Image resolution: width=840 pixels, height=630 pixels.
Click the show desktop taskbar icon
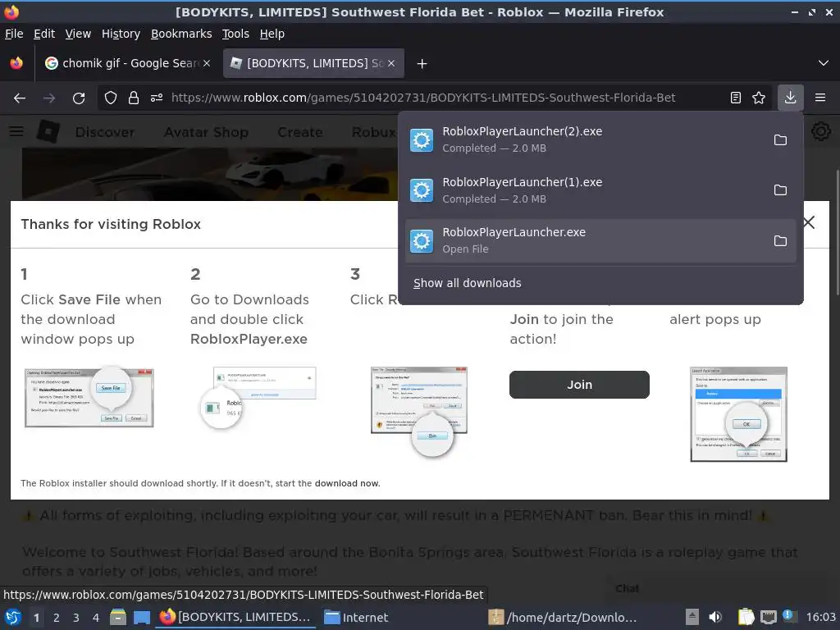pos(141,617)
